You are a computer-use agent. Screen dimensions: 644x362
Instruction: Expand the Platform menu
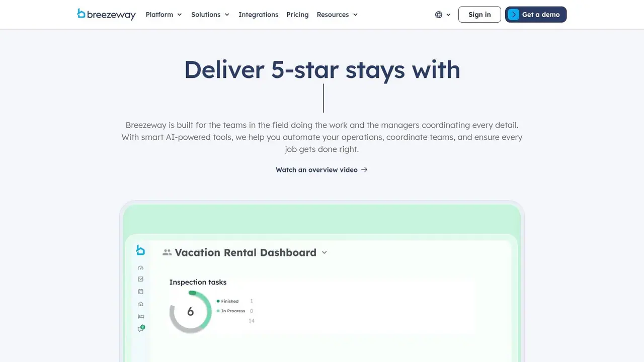[164, 15]
